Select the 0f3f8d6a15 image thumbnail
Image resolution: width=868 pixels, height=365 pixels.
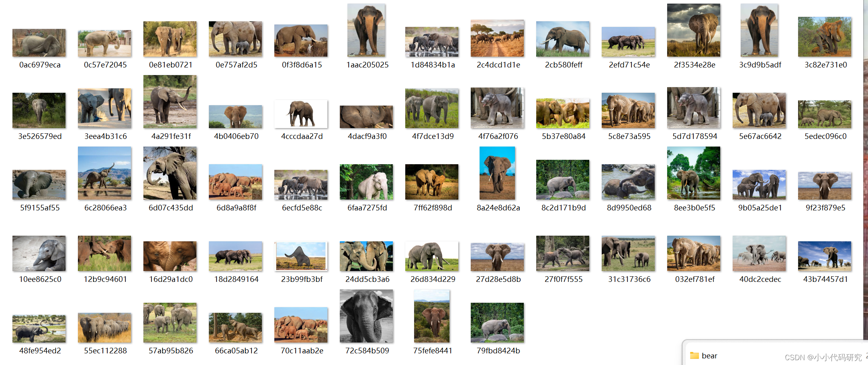tap(301, 41)
